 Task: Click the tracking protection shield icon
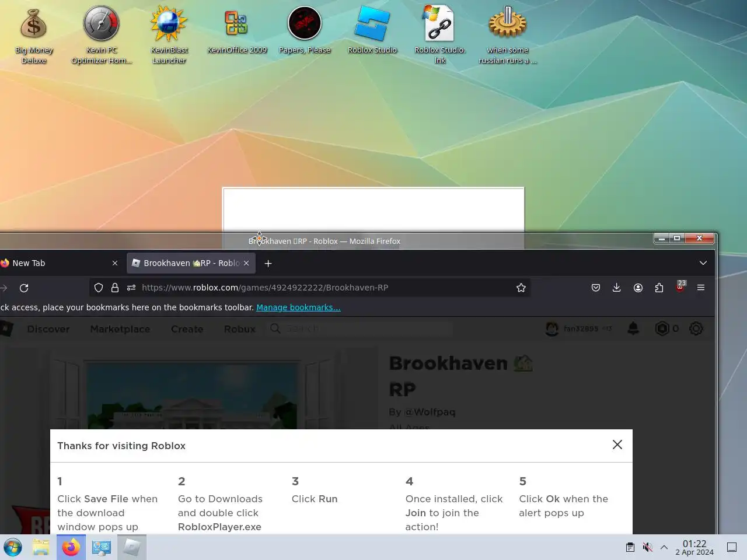99,288
